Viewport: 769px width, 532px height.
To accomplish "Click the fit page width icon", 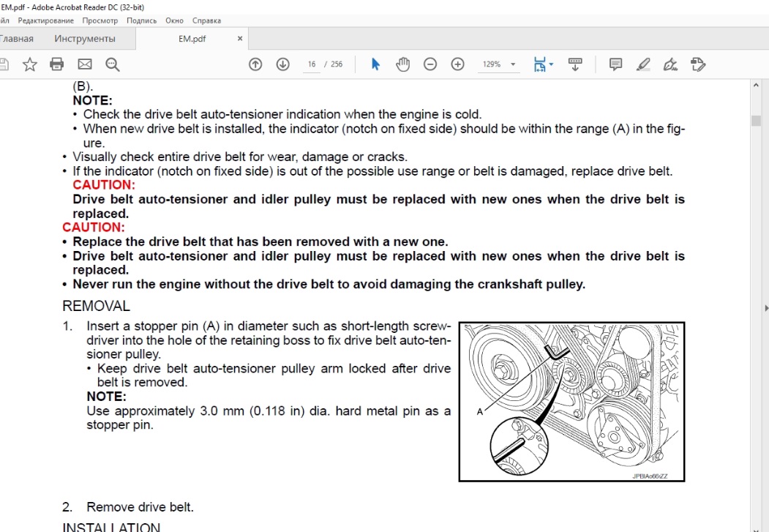I will [x=539, y=64].
